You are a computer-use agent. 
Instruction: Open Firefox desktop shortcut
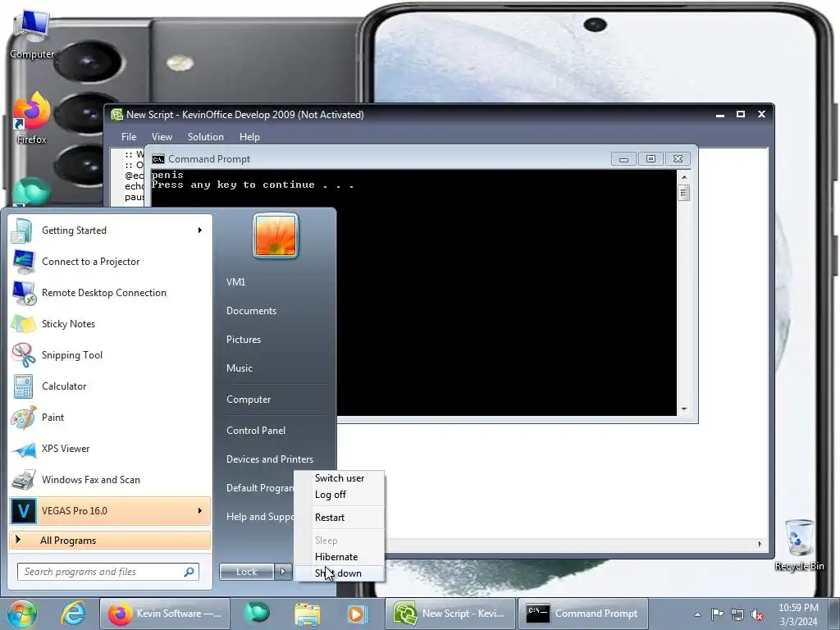(32, 118)
